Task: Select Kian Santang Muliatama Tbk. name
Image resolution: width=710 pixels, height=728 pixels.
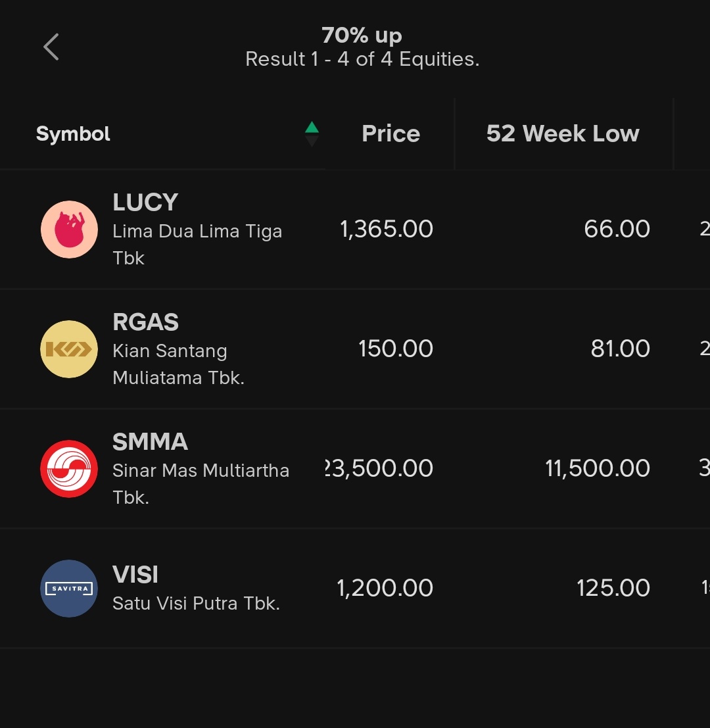Action: (179, 364)
